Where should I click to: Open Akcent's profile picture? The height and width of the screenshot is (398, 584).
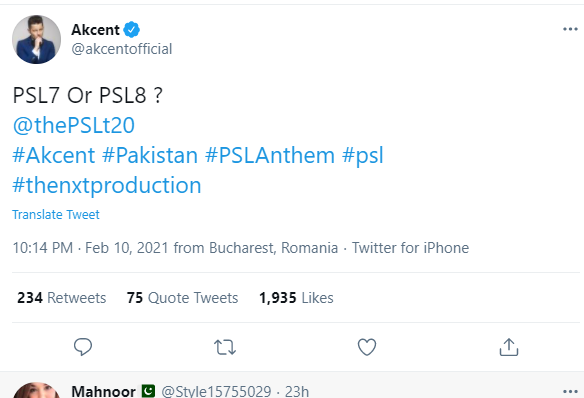click(x=36, y=39)
